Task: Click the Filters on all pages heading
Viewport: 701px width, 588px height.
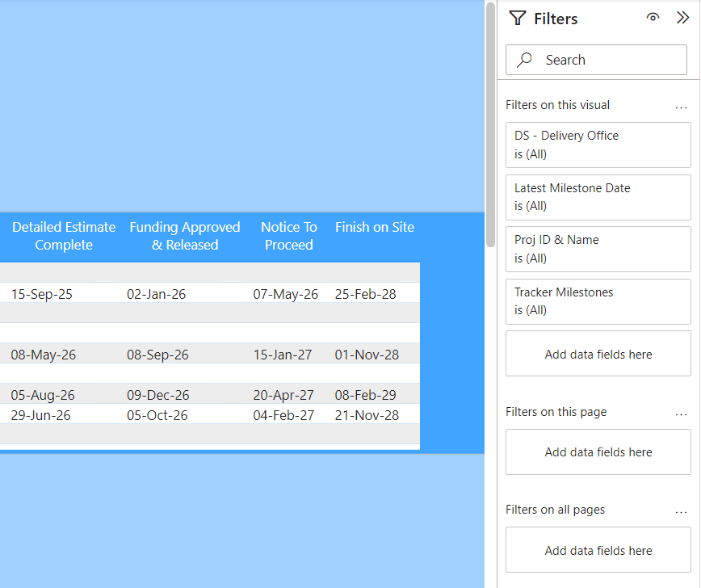Action: click(556, 510)
